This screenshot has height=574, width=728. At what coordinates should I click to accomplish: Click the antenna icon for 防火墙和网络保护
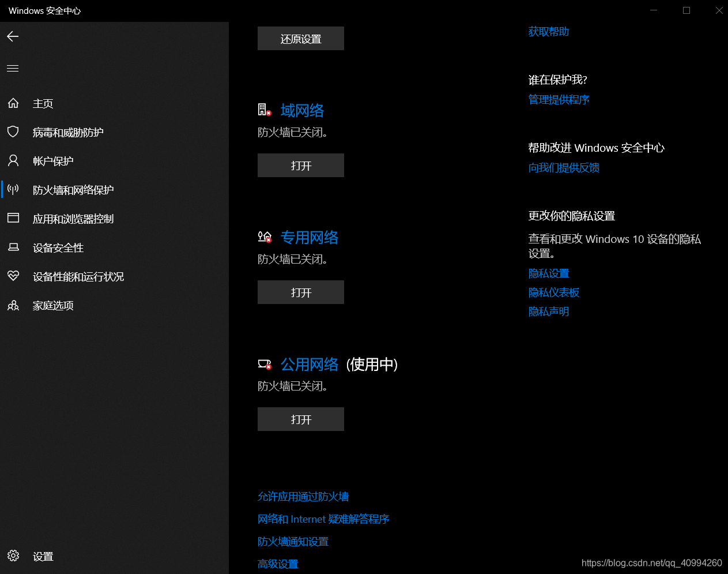pyautogui.click(x=13, y=189)
